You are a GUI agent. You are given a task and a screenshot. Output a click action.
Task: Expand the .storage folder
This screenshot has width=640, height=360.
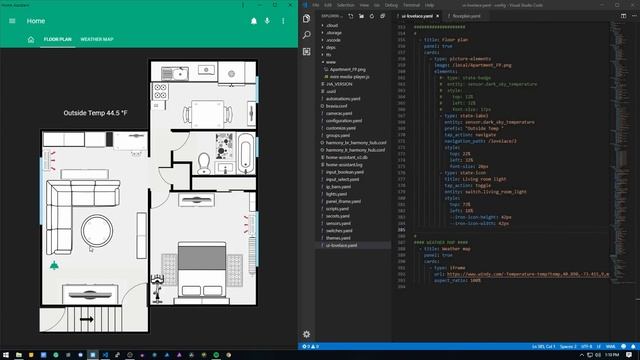point(333,33)
